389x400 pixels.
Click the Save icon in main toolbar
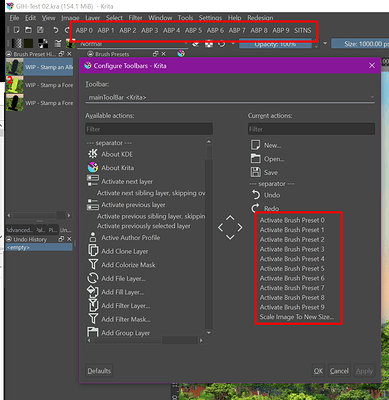[40, 30]
